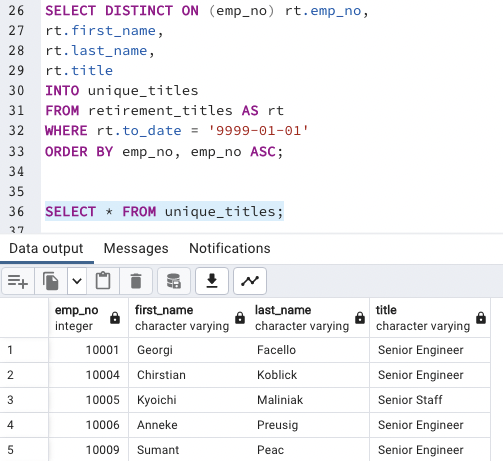Click the Graph visualiser icon
The width and height of the screenshot is (503, 461).
pyautogui.click(x=250, y=281)
